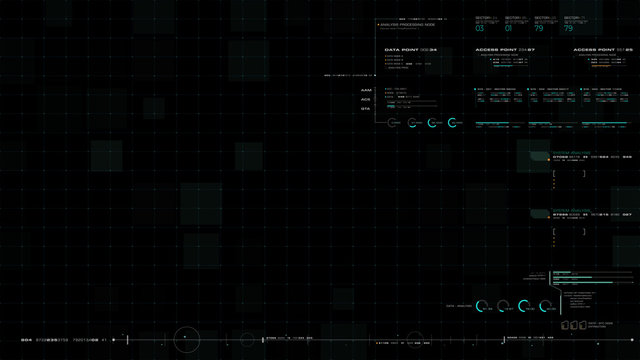Toggle the first Data Node bullet

tap(385, 56)
